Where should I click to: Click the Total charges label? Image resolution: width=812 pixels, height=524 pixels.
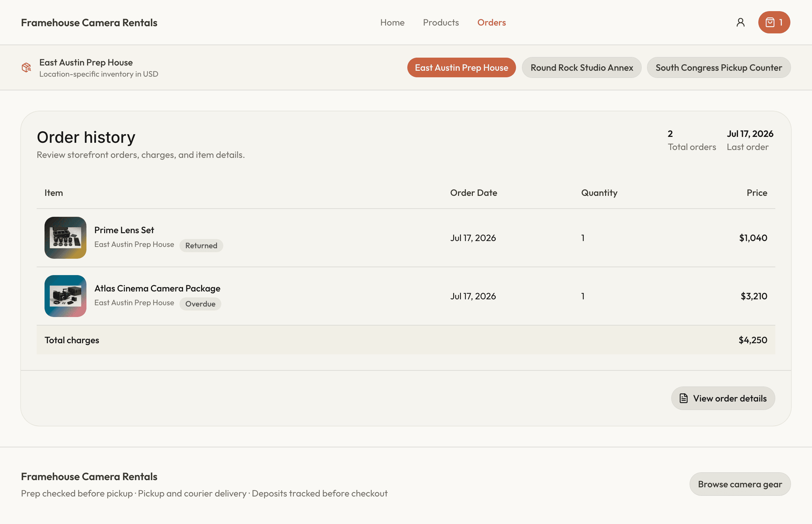[x=72, y=340]
